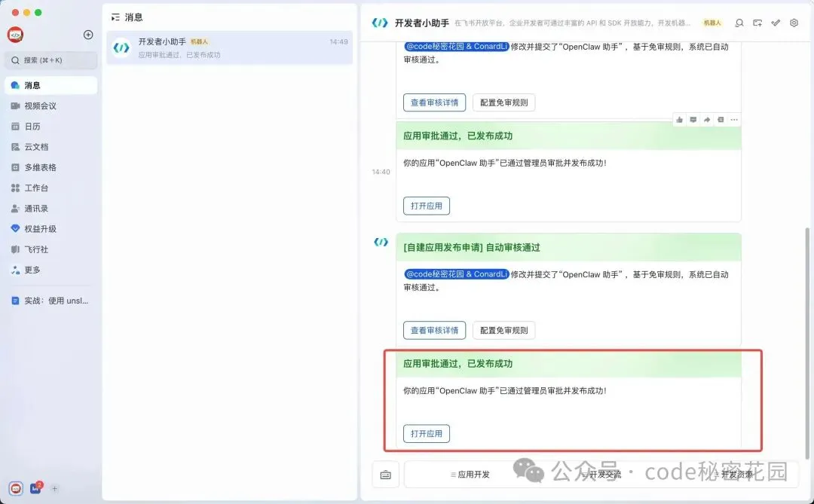Switch to the red account icon at sidebar bottom
The image size is (814, 504).
coord(16,488)
